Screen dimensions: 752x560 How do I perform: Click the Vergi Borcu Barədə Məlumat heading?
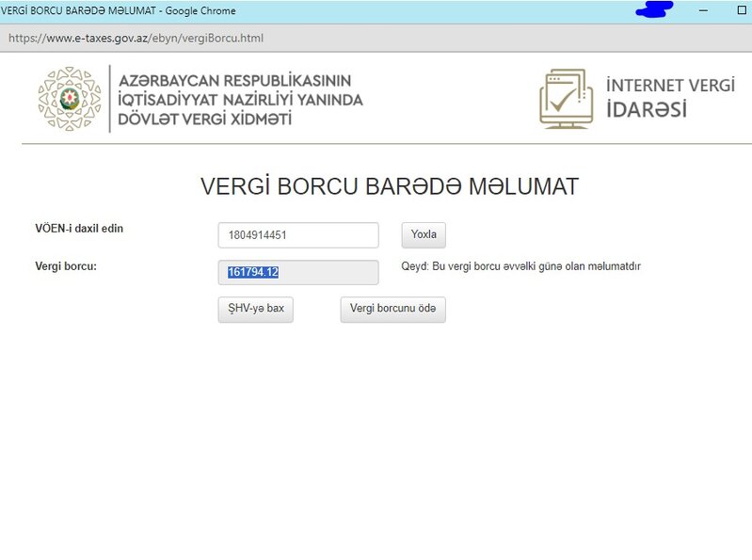389,186
